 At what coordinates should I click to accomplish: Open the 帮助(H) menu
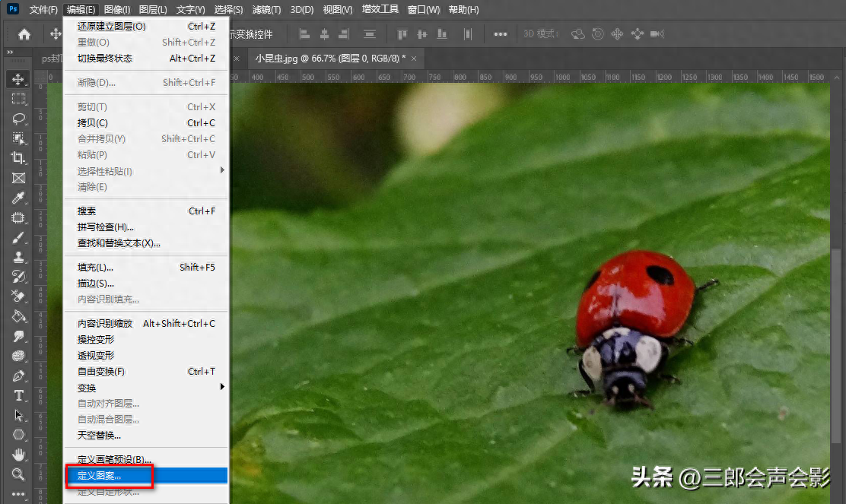click(x=463, y=10)
